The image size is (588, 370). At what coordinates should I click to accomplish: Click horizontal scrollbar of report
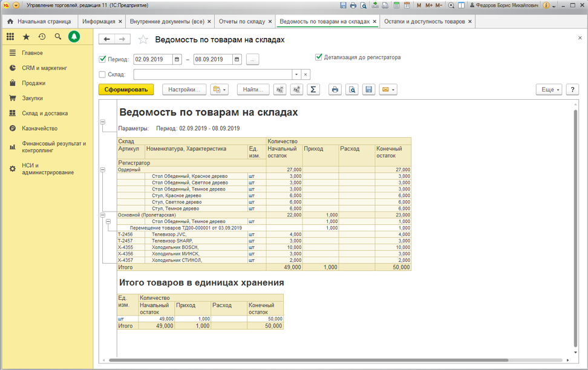309,360
